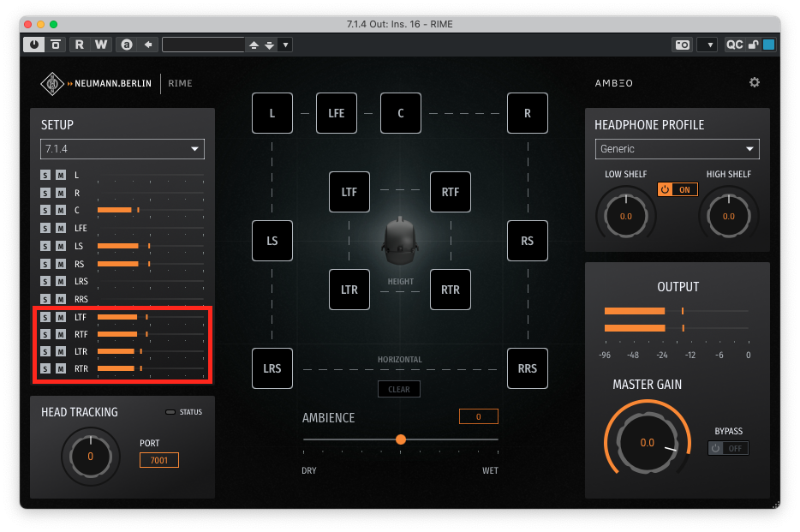Click the plugin bypass icon in toolbar
The image size is (800, 532).
pyautogui.click(x=56, y=45)
